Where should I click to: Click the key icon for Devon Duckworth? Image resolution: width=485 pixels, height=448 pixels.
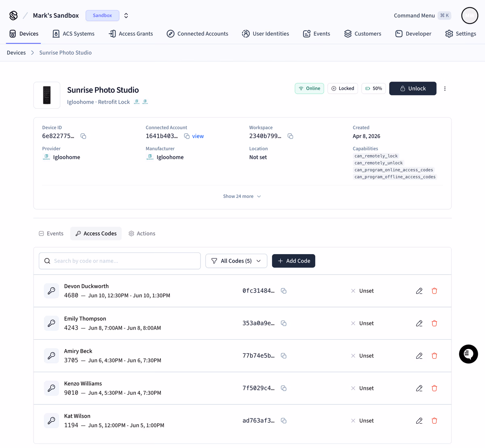pos(51,291)
